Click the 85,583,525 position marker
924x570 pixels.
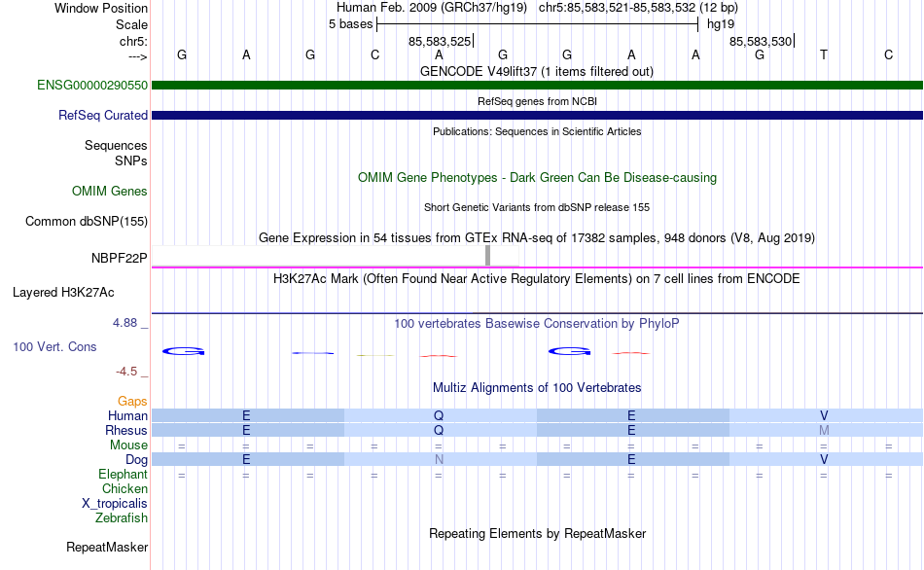click(x=441, y=41)
